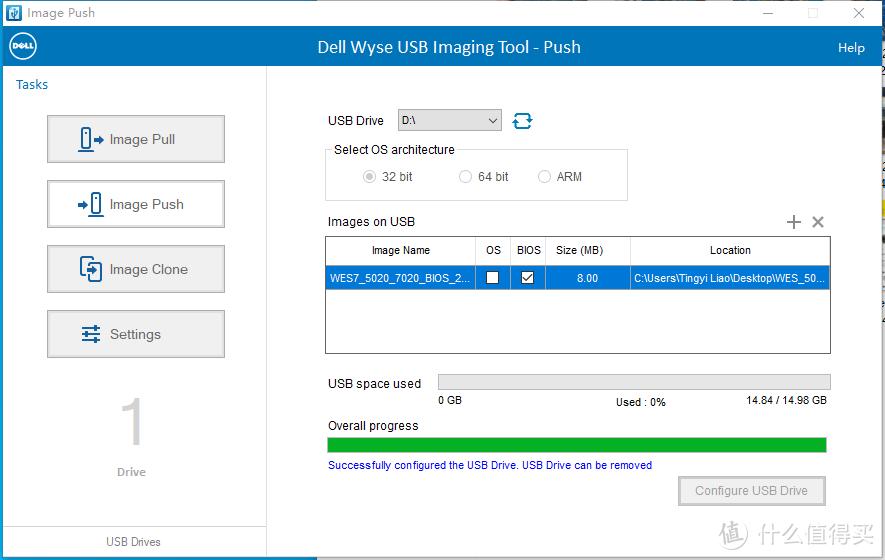
Task: Open the Help menu
Action: 851,48
